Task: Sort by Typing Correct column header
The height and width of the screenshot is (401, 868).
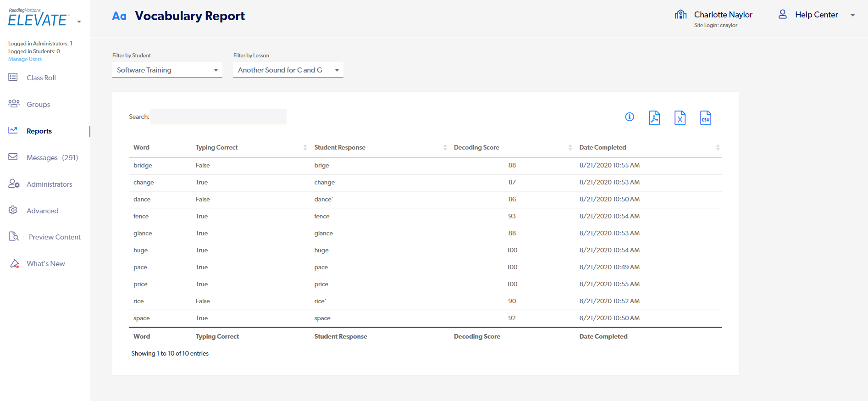Action: (x=216, y=147)
